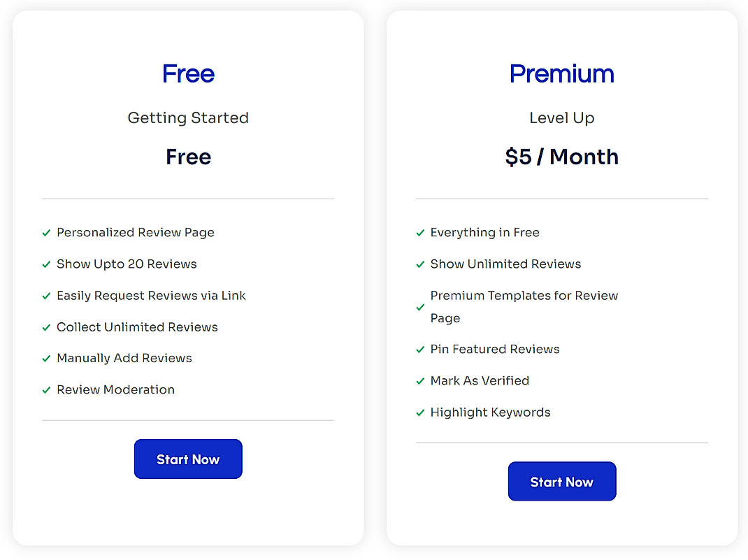Screen dimensions: 748x560
Task: Click the Level Up subtitle
Action: pos(561,117)
